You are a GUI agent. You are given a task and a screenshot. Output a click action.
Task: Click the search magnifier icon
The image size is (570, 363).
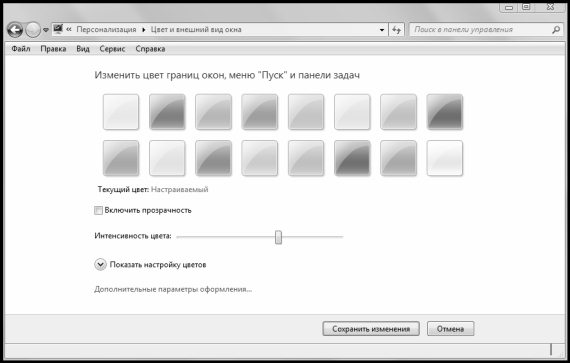[x=556, y=30]
